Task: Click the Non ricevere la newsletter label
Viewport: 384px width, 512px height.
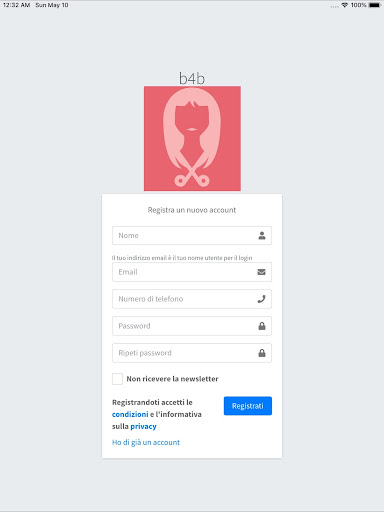Action: (x=172, y=379)
